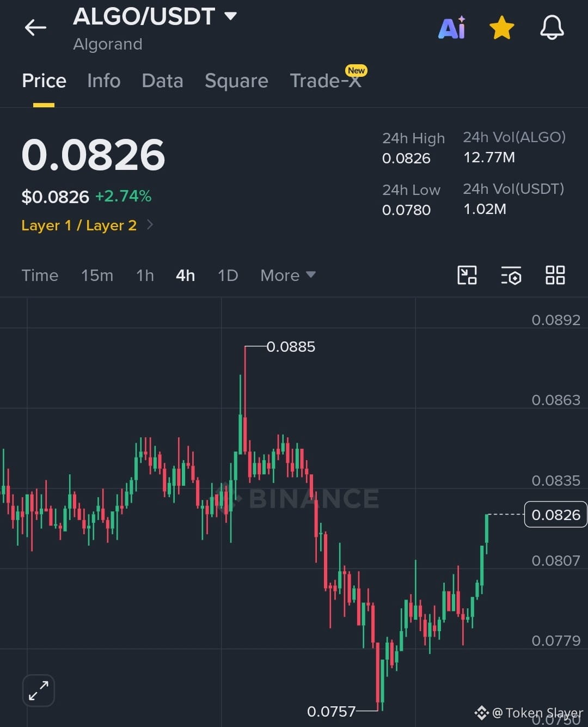Open the Layer 1 / Layer 2 category link
The height and width of the screenshot is (727, 588).
tap(79, 225)
